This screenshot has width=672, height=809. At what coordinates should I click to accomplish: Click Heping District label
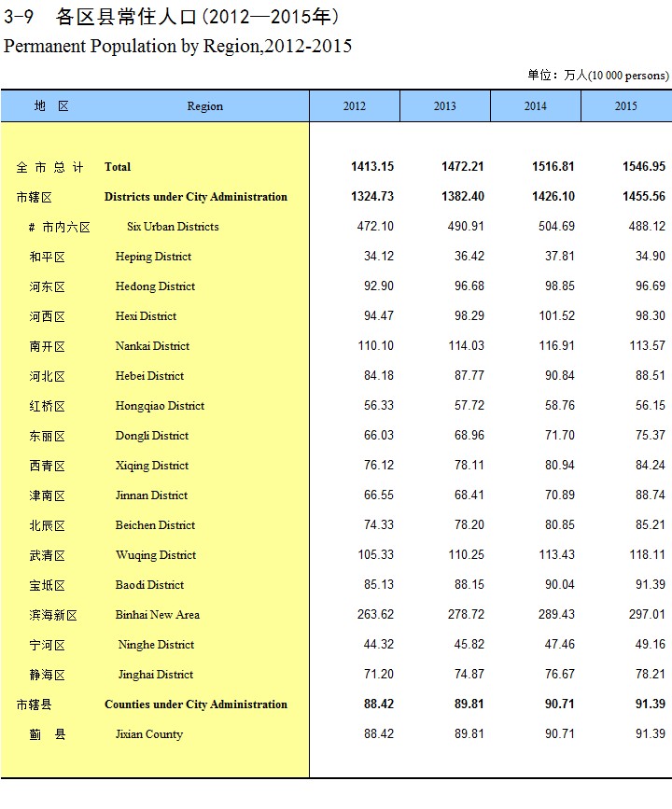point(153,257)
